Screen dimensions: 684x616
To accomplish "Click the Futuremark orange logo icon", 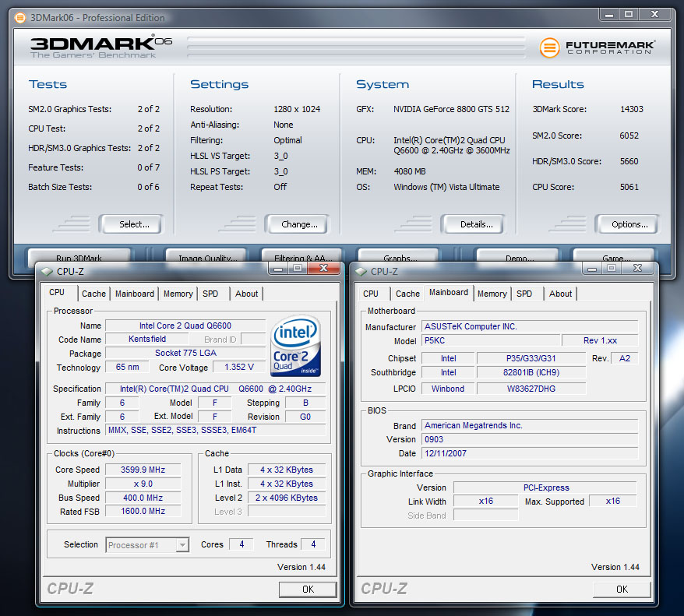I will pos(549,48).
